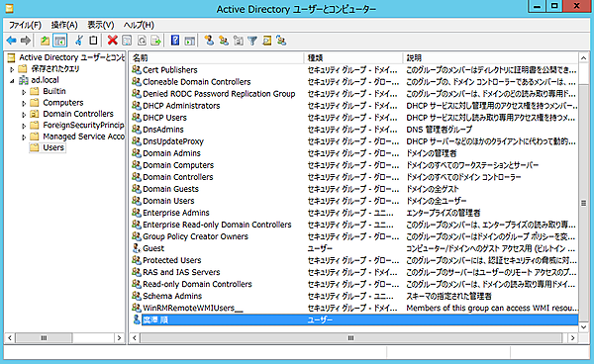Click the user icon beside Guest
Image resolution: width=594 pixels, height=364 pixels.
[137, 248]
